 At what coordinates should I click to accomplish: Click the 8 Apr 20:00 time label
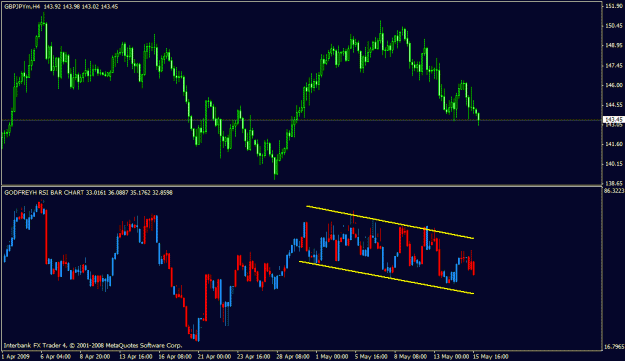[95, 356]
